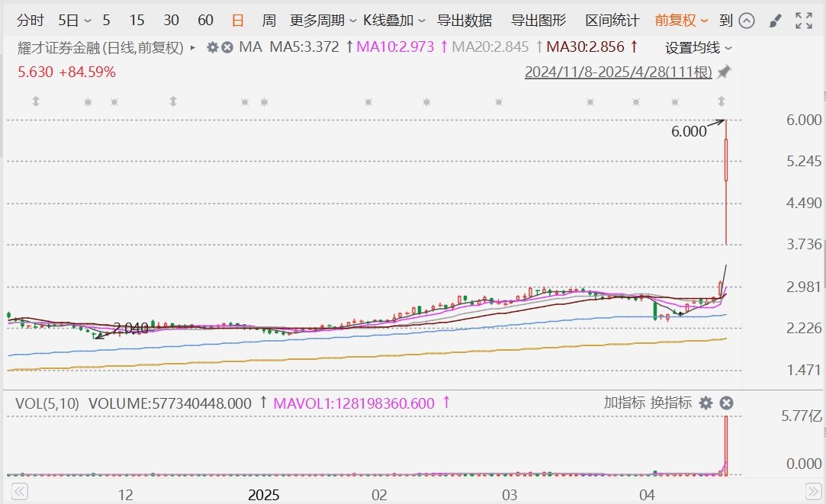Select the 15-minute period
826x504 pixels.
click(137, 21)
